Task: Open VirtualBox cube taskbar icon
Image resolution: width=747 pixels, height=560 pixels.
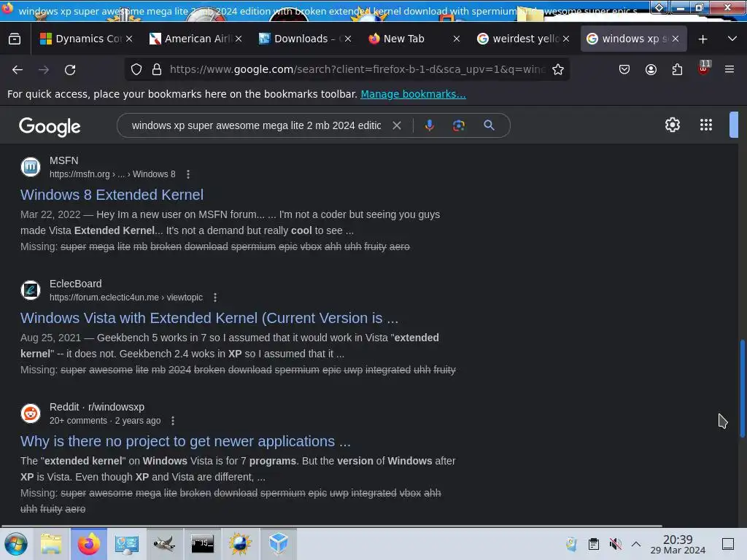Action: tap(278, 544)
